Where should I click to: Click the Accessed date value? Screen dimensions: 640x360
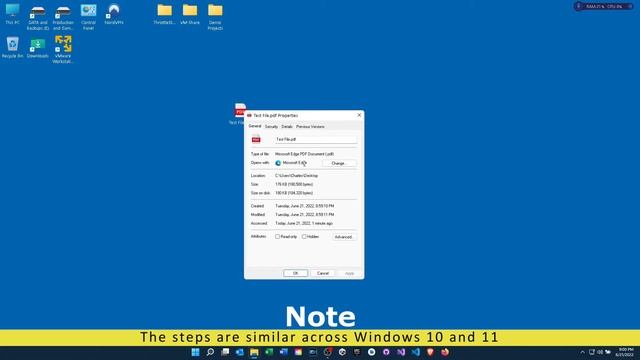(x=304, y=224)
